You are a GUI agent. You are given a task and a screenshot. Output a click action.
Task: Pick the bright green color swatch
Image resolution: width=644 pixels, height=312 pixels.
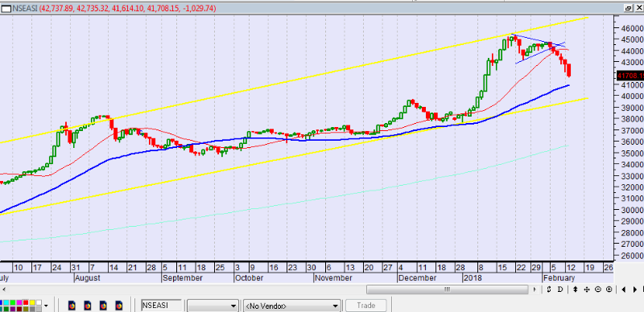(13, 302)
